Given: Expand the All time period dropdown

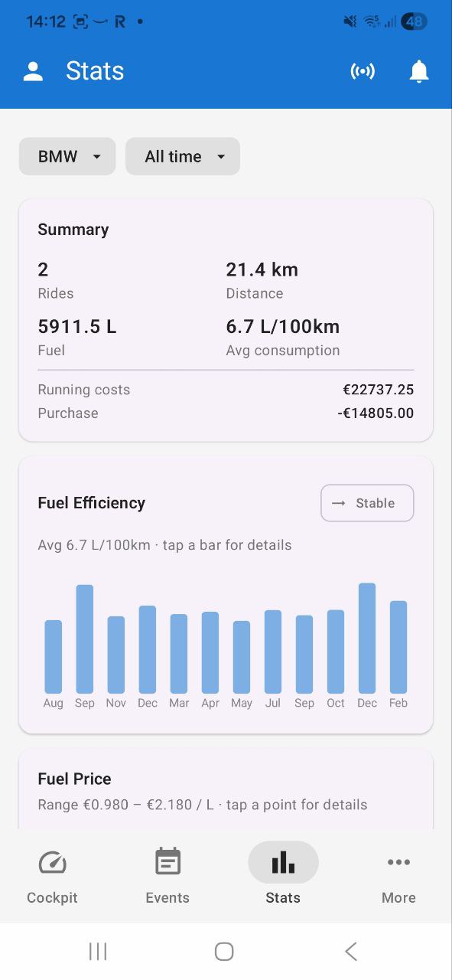Looking at the screenshot, I should pyautogui.click(x=182, y=156).
